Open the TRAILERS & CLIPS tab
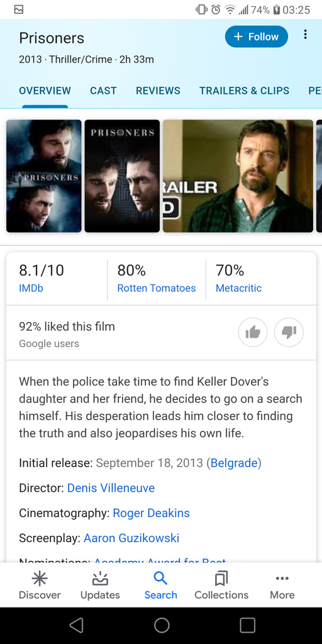Viewport: 322px width, 644px height. point(245,91)
